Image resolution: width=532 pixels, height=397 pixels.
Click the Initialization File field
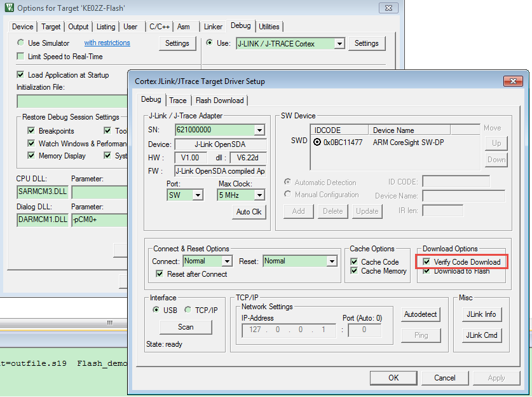click(x=72, y=101)
